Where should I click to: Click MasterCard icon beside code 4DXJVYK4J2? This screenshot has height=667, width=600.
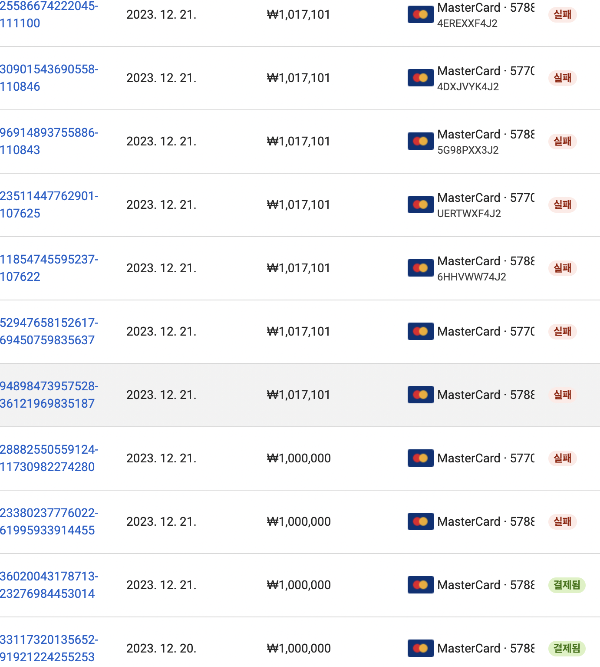420,78
